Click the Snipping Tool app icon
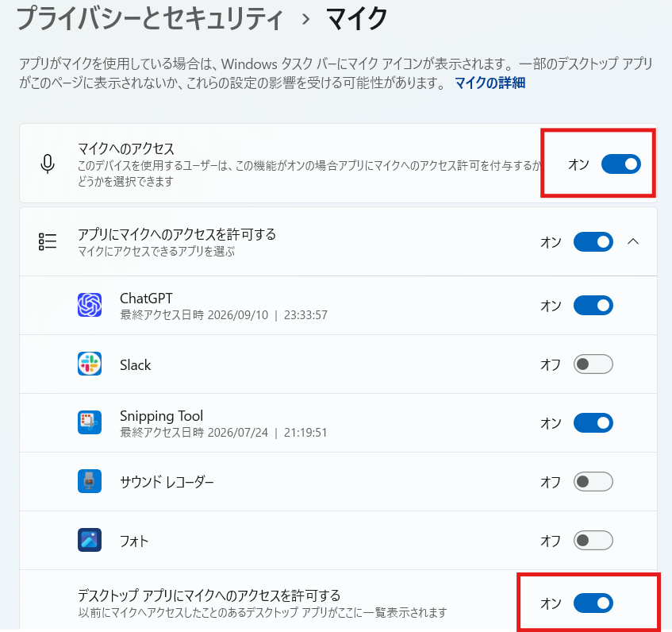This screenshot has height=632, width=672. coord(90,422)
